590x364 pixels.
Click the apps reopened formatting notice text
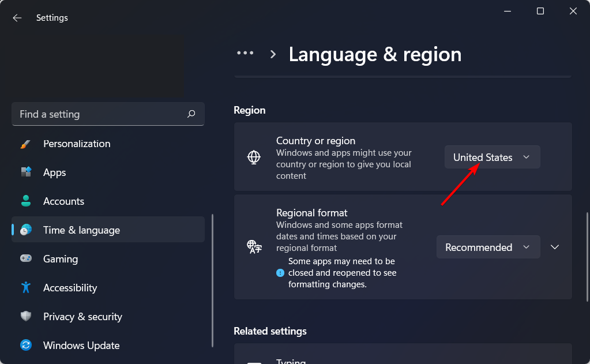(342, 272)
